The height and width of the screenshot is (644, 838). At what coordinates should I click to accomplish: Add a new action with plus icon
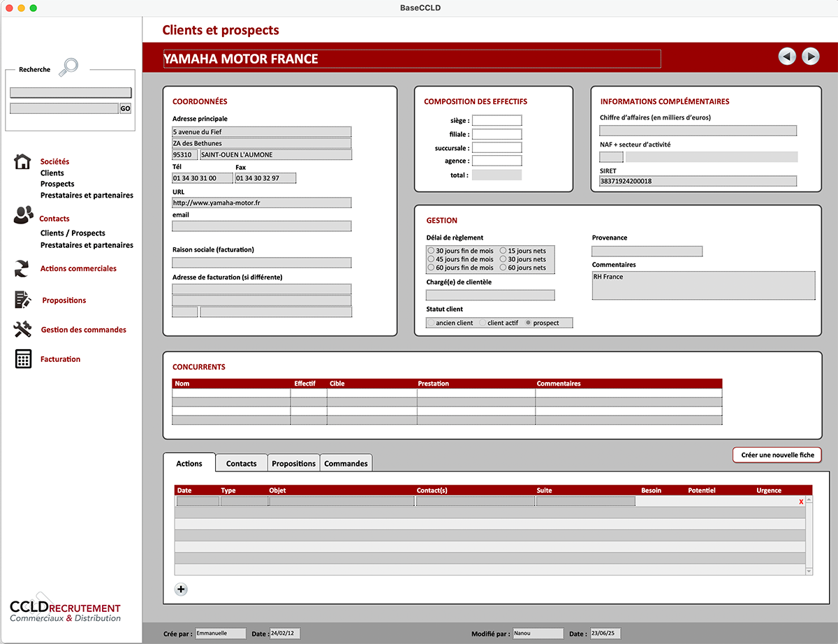tap(181, 590)
